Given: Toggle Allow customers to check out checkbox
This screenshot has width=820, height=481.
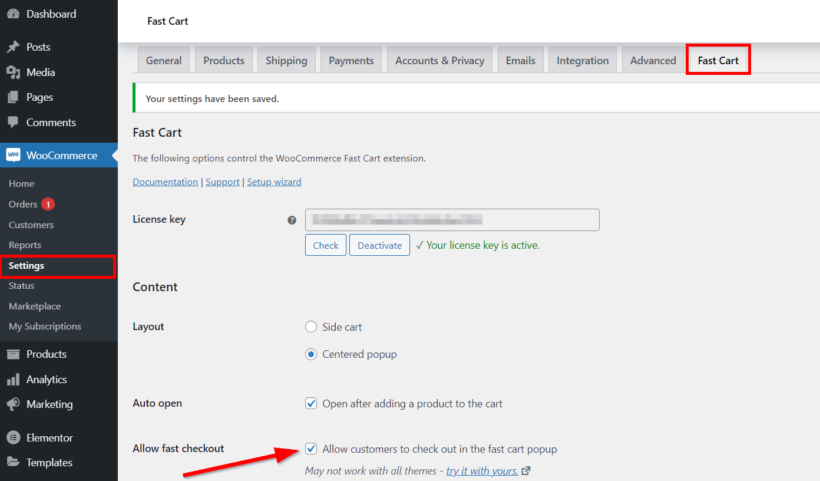Looking at the screenshot, I should click(x=311, y=449).
